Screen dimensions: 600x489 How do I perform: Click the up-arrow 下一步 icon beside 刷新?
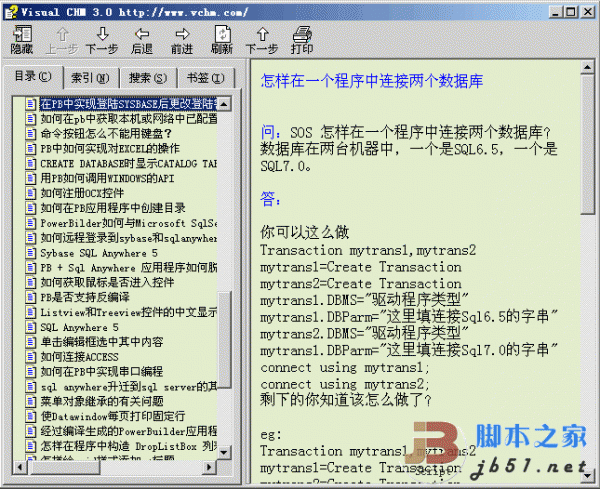262,39
